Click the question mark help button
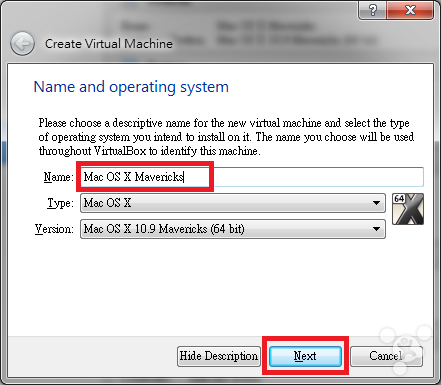The image size is (441, 385). [x=373, y=10]
